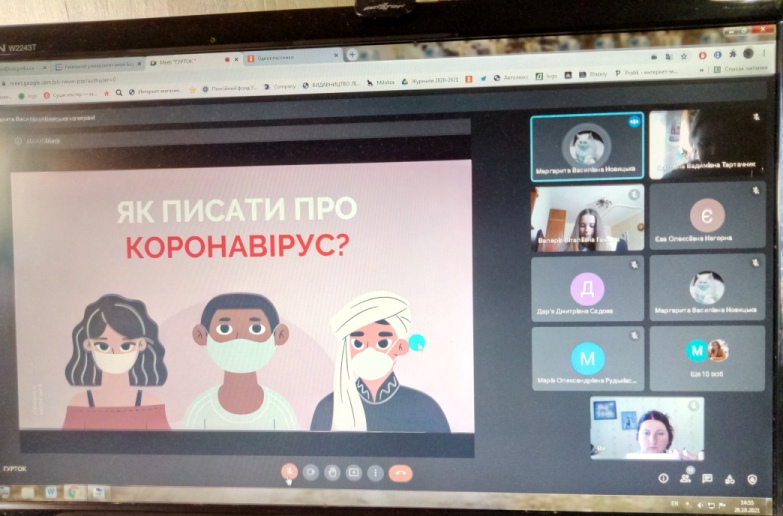Open the 'Пенсійний фонд' bookmark
This screenshot has width=783, height=516.
click(229, 88)
